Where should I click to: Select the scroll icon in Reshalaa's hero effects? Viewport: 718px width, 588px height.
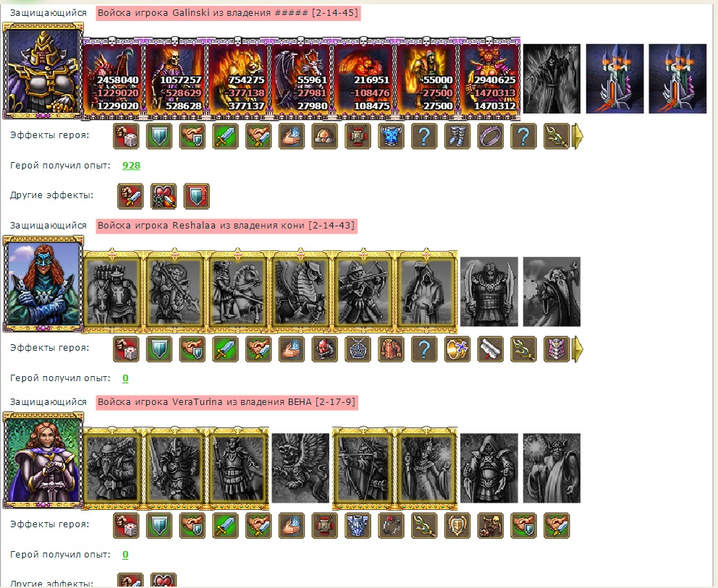pos(491,349)
